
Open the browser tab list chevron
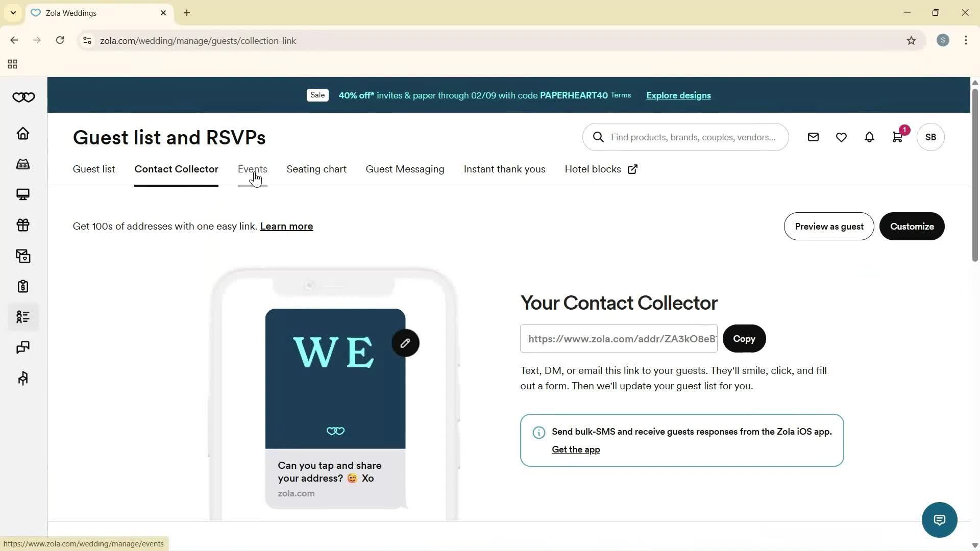point(13,13)
